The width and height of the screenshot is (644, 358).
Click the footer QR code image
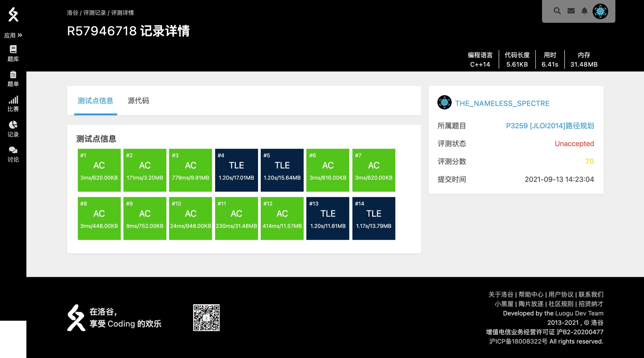[206, 318]
